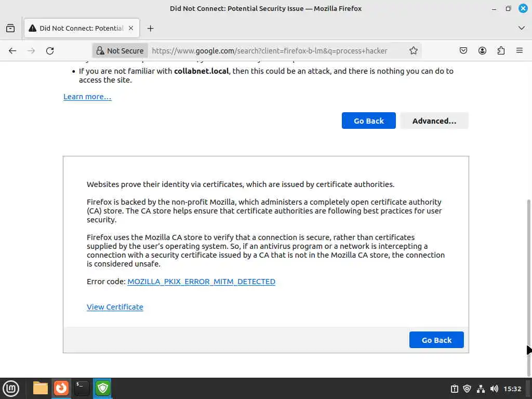Launch the Files folder from taskbar
This screenshot has height=399, width=532.
(41, 388)
